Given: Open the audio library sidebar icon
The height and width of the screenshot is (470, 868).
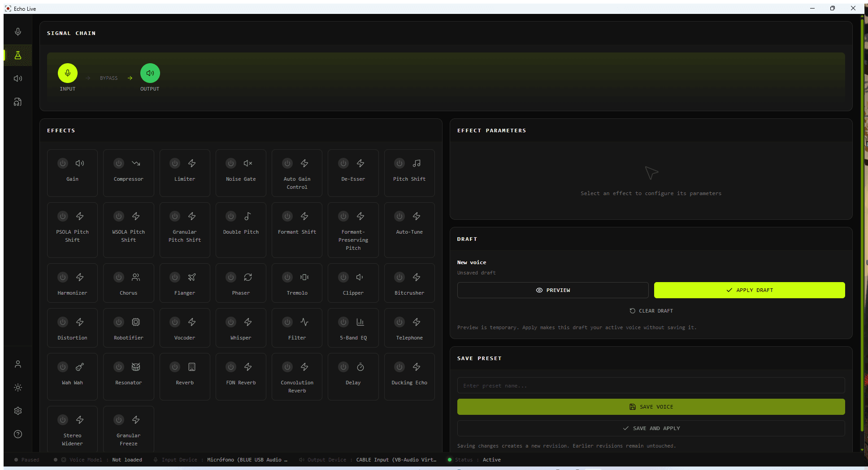Looking at the screenshot, I should tap(18, 102).
